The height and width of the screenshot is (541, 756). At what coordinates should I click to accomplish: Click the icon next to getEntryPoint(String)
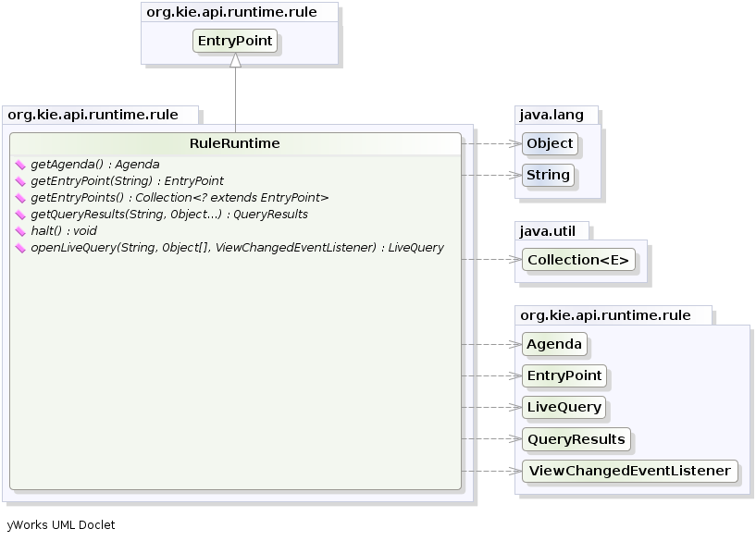tap(20, 181)
